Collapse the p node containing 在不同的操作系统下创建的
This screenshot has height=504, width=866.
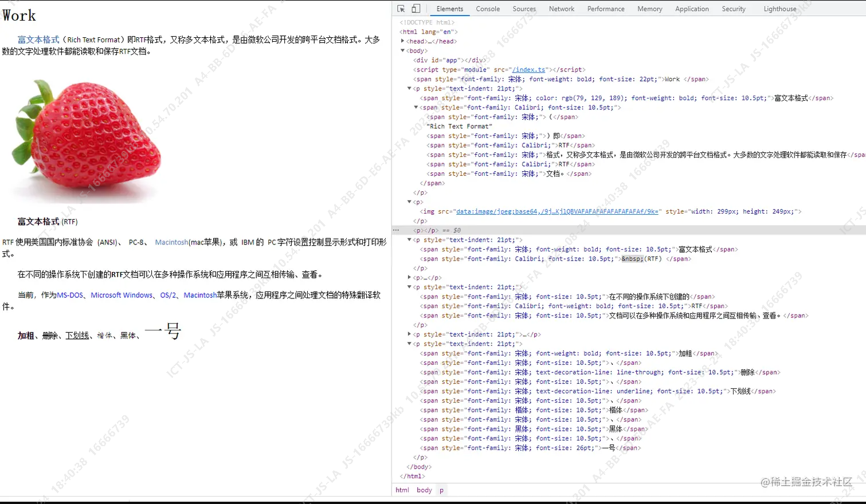point(409,287)
